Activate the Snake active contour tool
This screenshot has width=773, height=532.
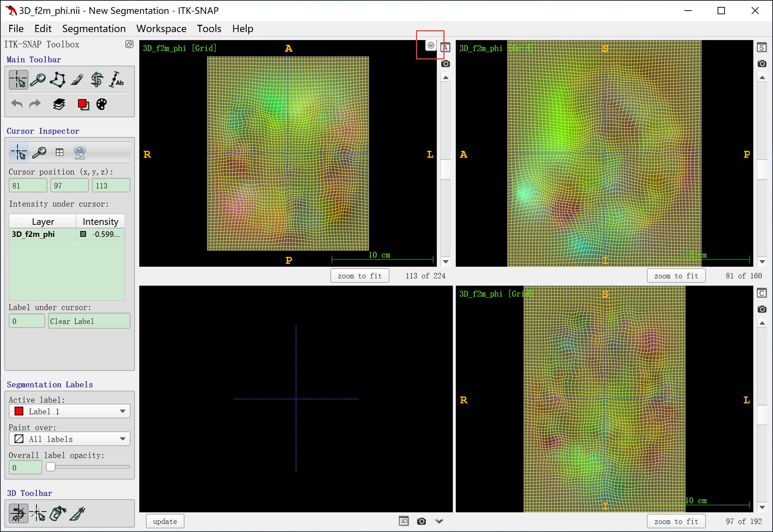pos(97,80)
